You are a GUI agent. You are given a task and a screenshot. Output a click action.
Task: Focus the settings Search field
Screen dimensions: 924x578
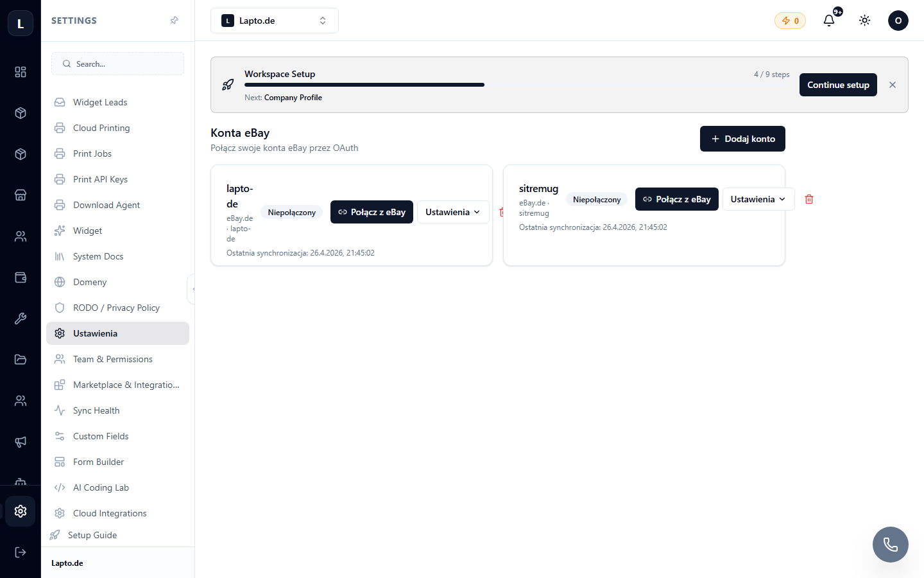(117, 64)
